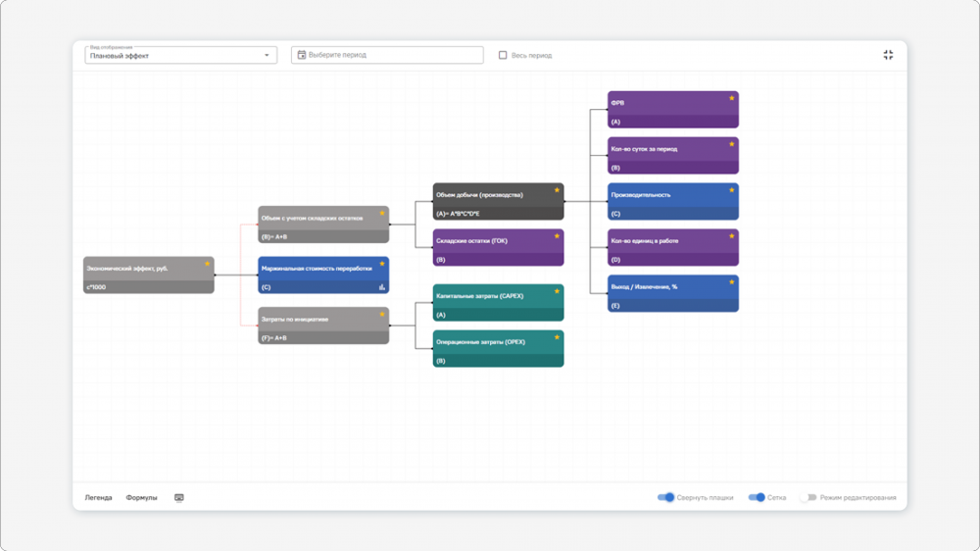Select the Затраты по инициативе node
This screenshot has width=980, height=551.
pos(323,326)
